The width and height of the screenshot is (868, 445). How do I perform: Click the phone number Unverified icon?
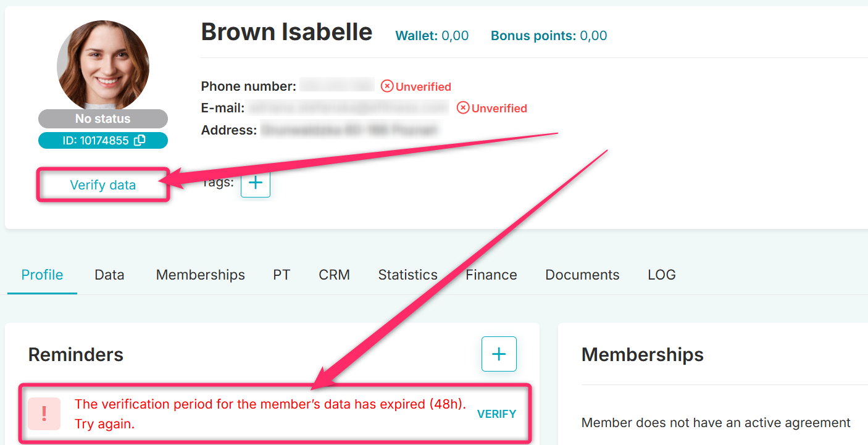pyautogui.click(x=387, y=86)
